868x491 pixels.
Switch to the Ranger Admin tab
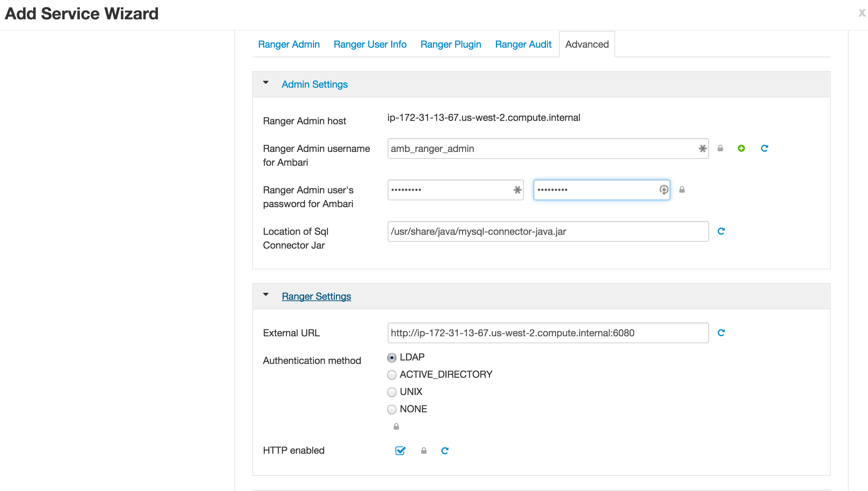tap(289, 45)
